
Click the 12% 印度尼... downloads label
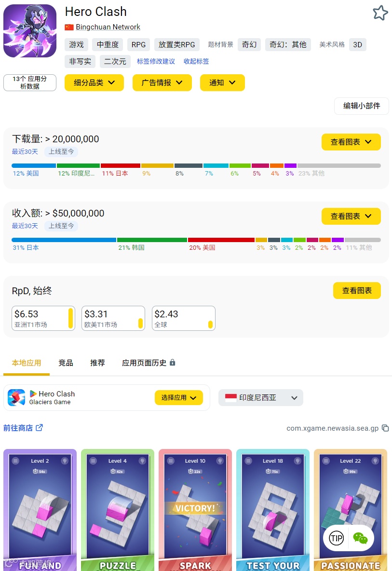coord(76,173)
